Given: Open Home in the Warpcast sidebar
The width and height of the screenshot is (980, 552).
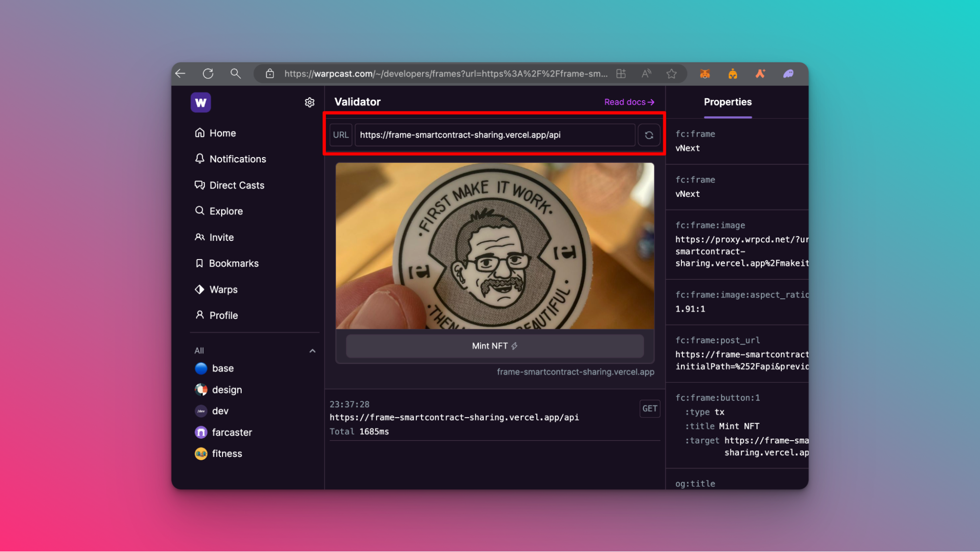Looking at the screenshot, I should (x=222, y=132).
